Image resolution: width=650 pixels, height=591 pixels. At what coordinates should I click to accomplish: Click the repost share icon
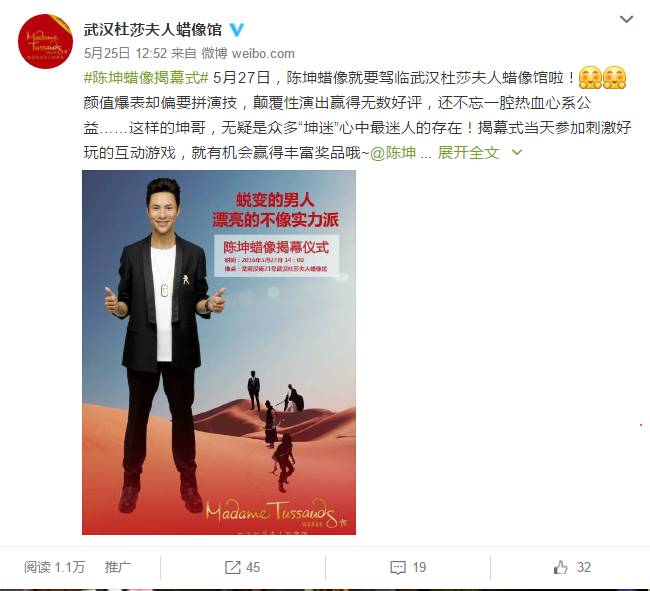(233, 567)
